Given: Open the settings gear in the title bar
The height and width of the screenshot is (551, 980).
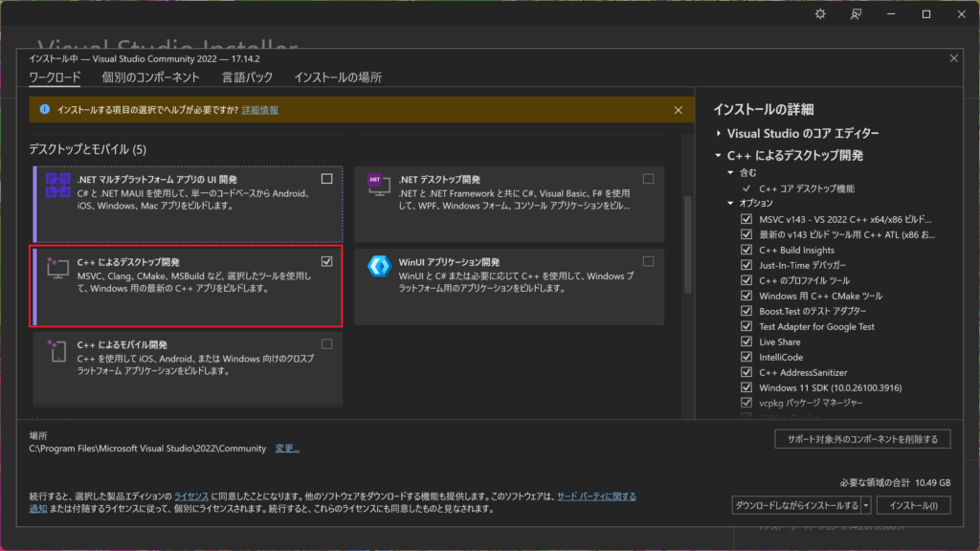Looking at the screenshot, I should 820,13.
